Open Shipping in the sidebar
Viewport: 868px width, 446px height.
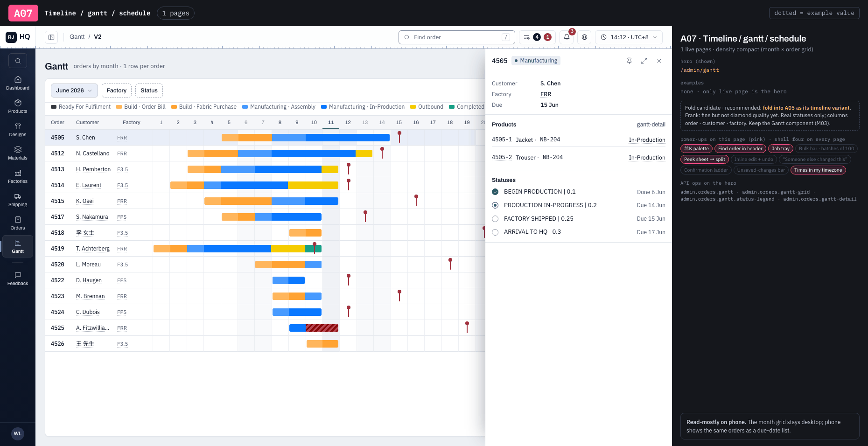18,200
